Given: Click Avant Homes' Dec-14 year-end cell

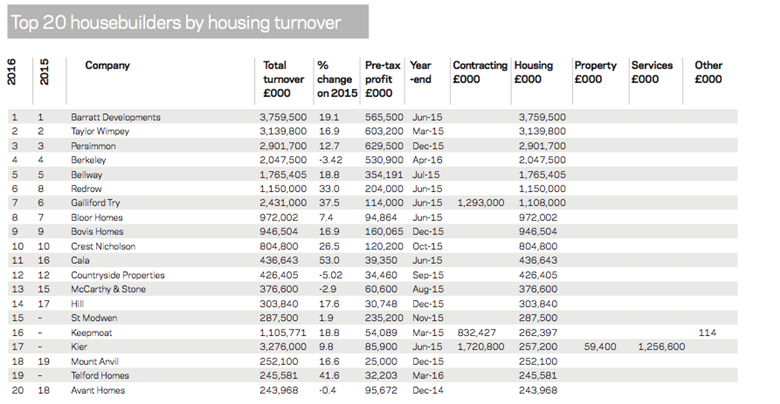Looking at the screenshot, I should coord(426,390).
